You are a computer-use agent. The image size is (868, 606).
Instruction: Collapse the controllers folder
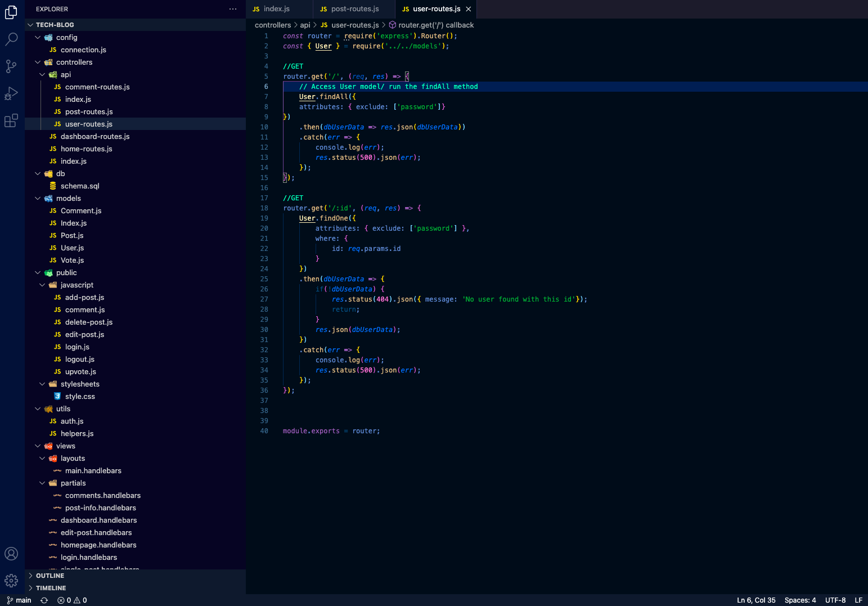pos(135,62)
